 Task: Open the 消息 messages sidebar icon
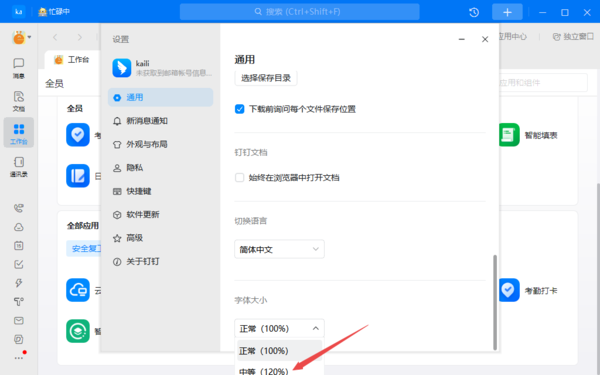[18, 68]
